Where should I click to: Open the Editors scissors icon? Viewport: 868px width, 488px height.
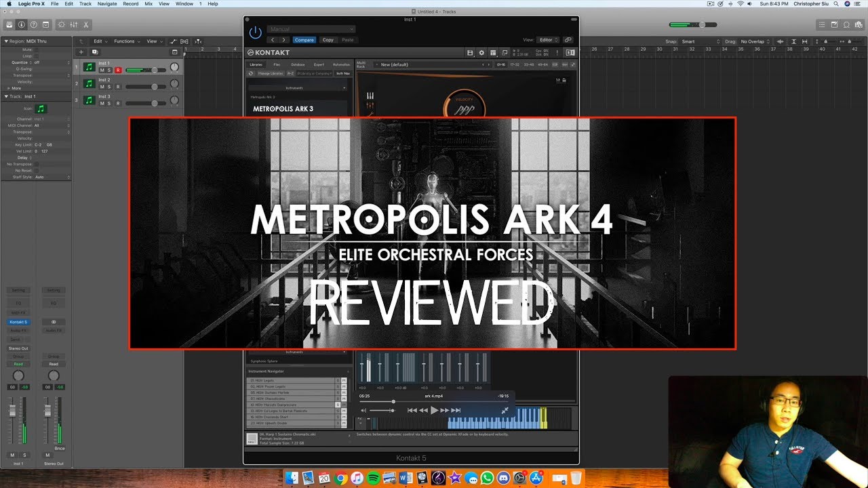pos(86,24)
